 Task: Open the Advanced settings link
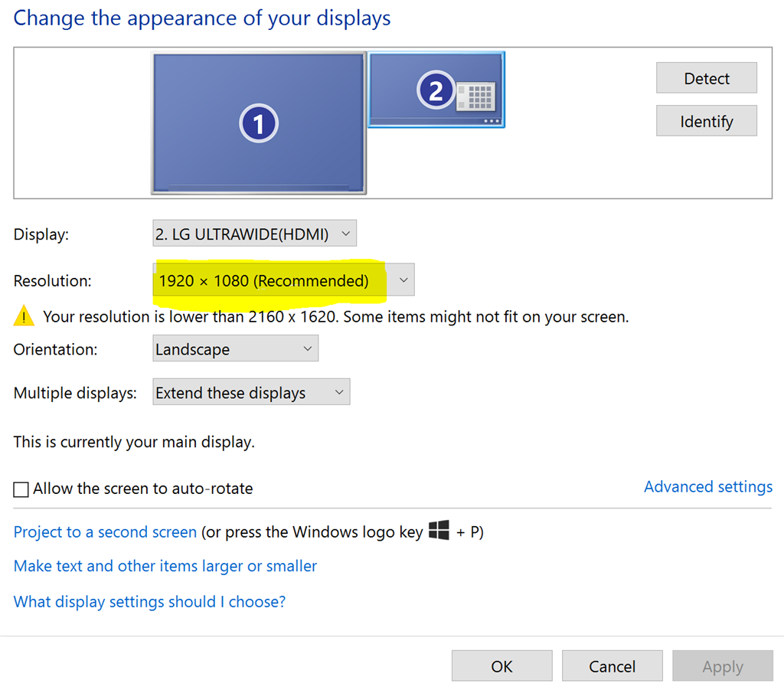click(x=707, y=487)
